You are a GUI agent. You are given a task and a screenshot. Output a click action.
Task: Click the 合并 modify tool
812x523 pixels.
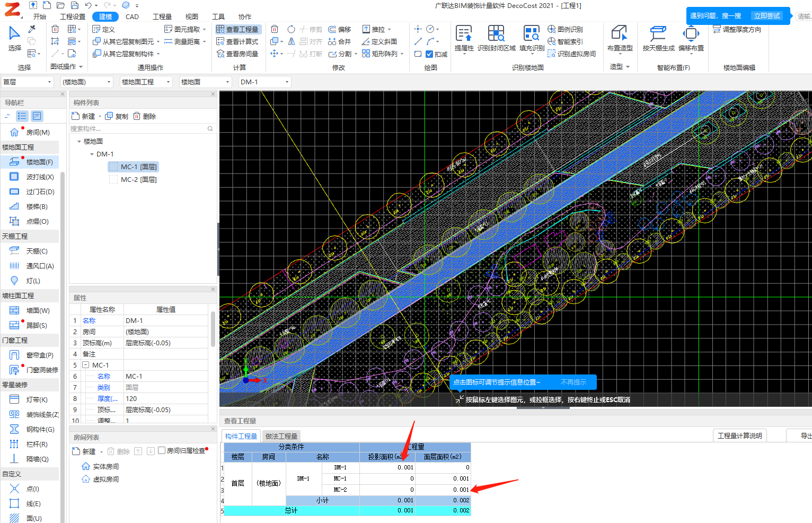point(340,41)
